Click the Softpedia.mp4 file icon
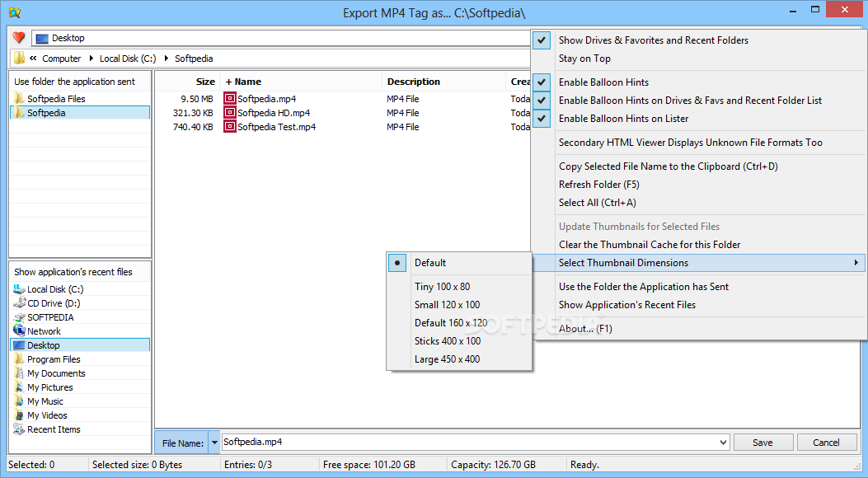 pyautogui.click(x=230, y=98)
